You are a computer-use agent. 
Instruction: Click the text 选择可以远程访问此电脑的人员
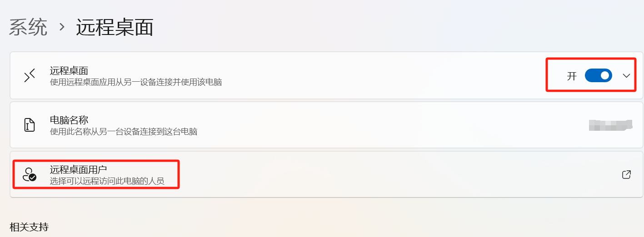(107, 181)
